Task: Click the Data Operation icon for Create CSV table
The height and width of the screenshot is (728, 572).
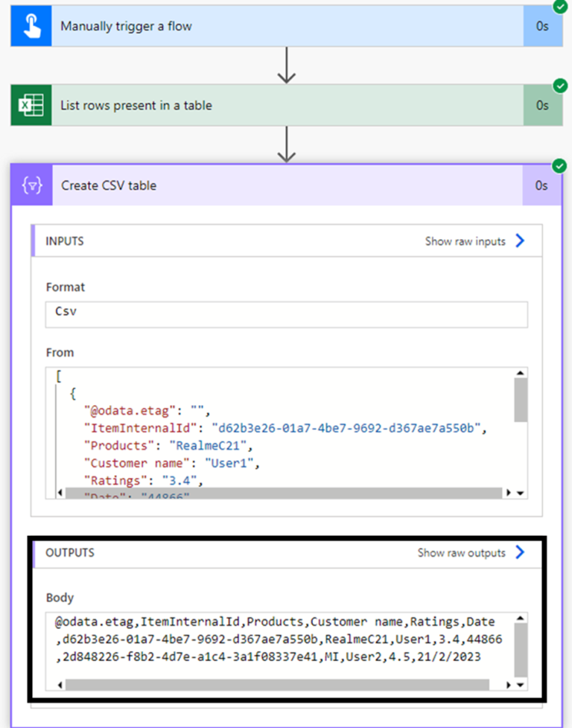Action: pyautogui.click(x=31, y=185)
